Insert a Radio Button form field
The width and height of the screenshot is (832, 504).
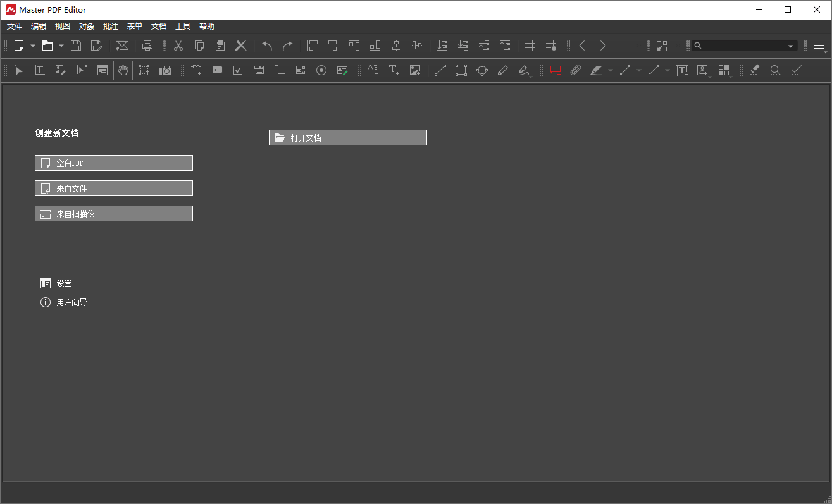pos(321,70)
